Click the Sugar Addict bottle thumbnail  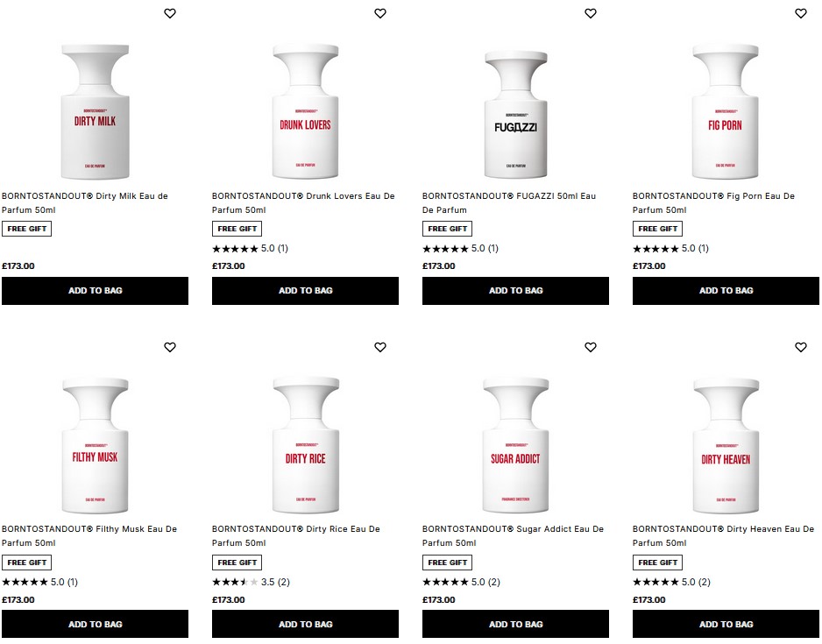(515, 442)
